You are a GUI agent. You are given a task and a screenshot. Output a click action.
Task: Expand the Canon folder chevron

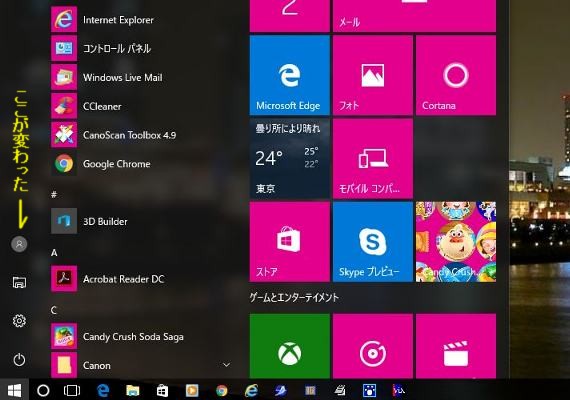pos(226,365)
